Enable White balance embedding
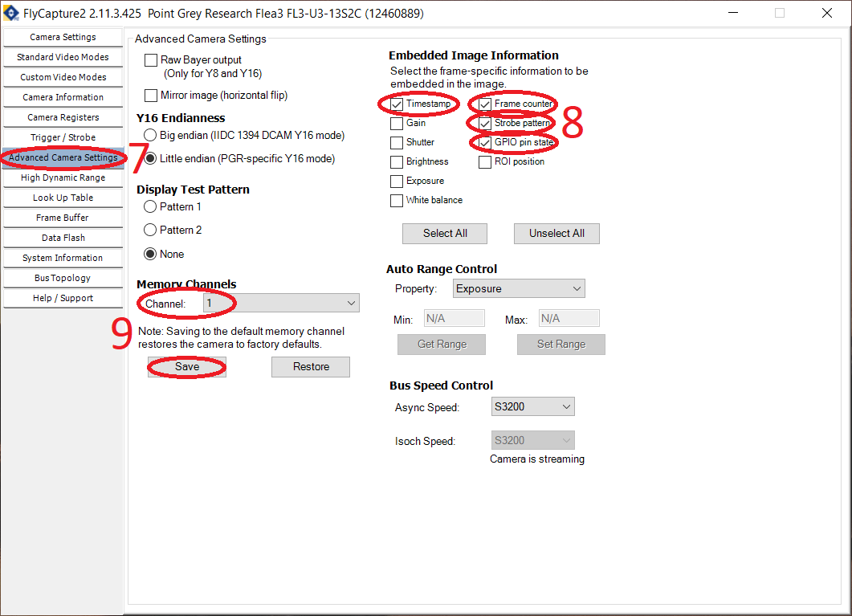This screenshot has height=616, width=852. [x=396, y=199]
